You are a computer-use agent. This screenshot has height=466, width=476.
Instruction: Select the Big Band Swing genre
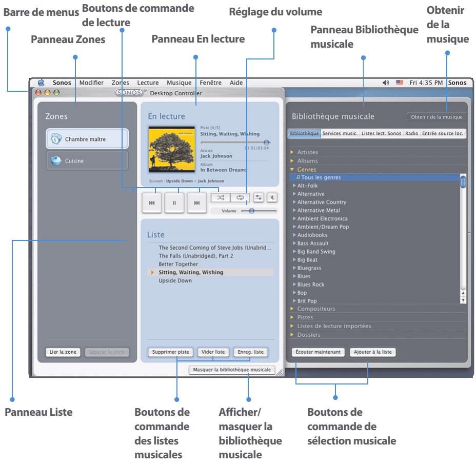[316, 252]
